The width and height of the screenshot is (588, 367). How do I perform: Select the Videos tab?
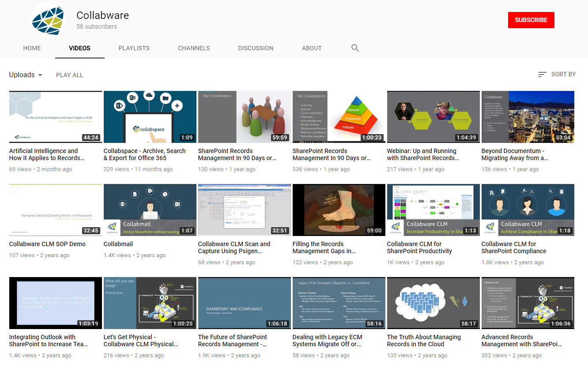80,48
